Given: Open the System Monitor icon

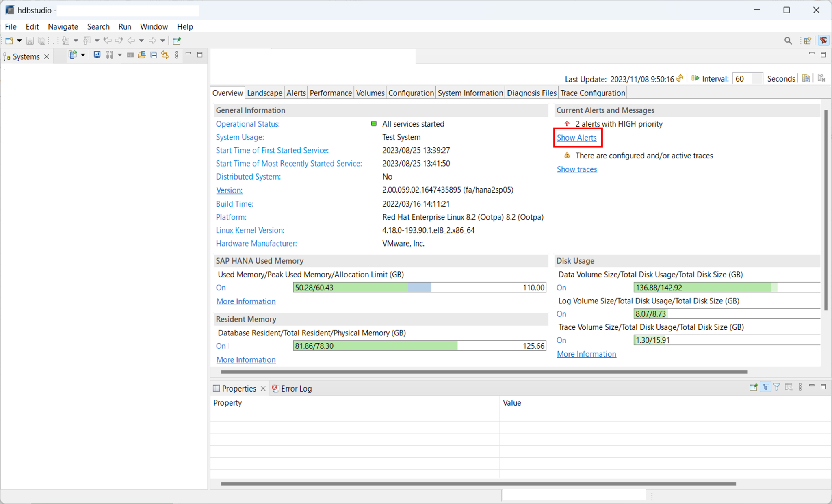Looking at the screenshot, I should point(97,55).
